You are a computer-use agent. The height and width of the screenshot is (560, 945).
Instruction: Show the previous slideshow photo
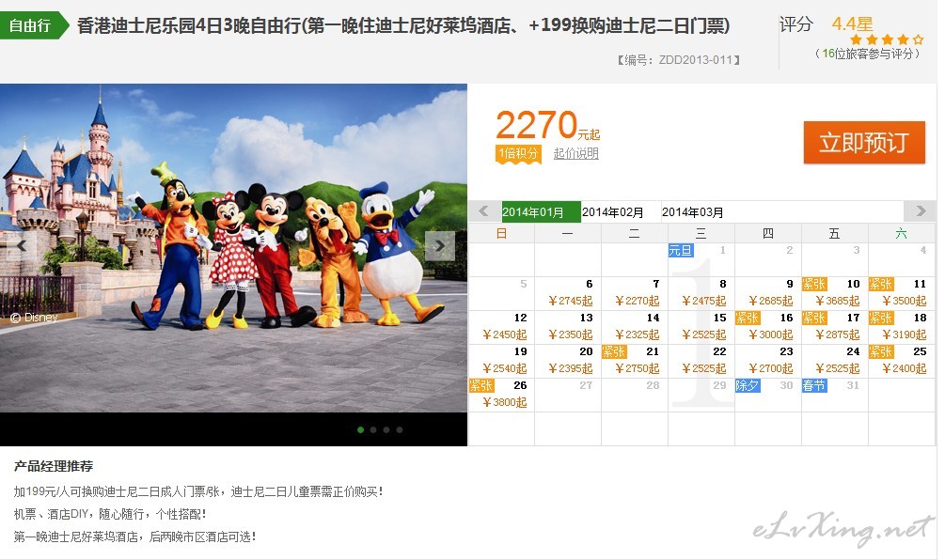[x=21, y=245]
